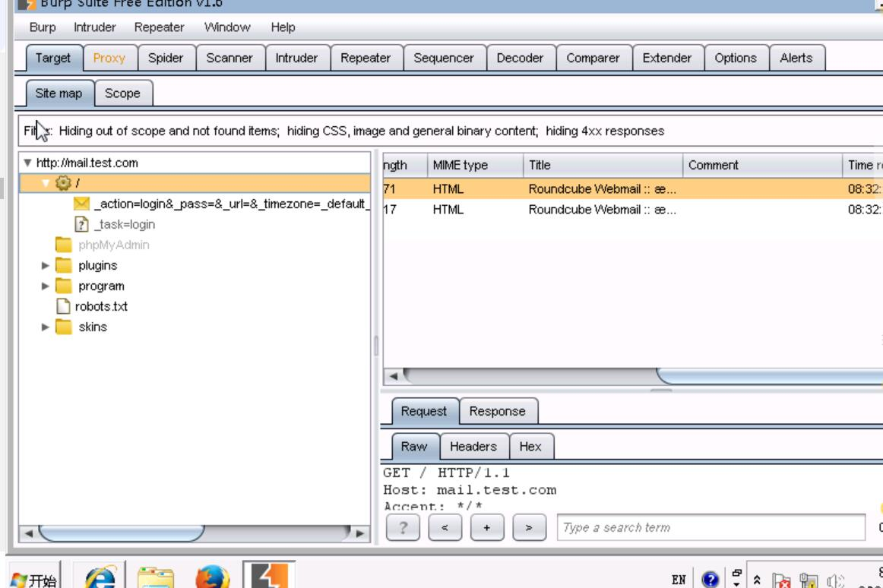Open the file explorer taskbar icon
The height and width of the screenshot is (588, 883).
156,577
